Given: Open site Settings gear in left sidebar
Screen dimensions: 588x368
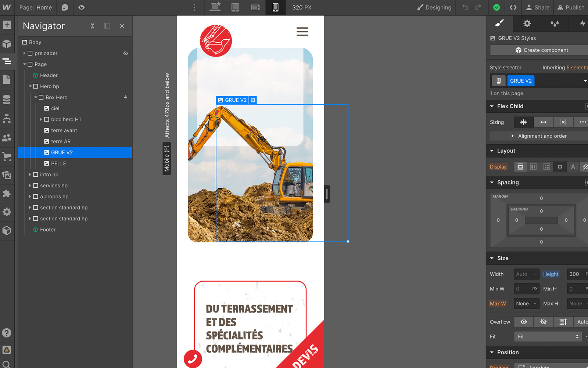Looking at the screenshot, I should [7, 212].
